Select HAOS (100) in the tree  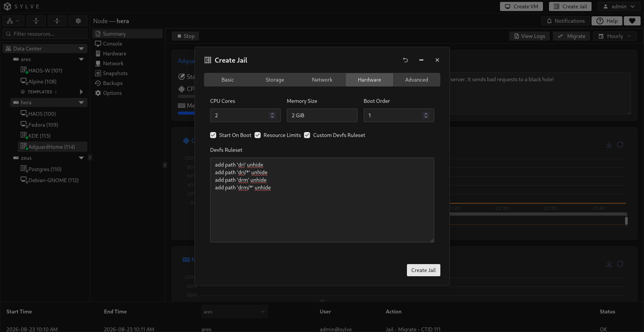coord(52,114)
